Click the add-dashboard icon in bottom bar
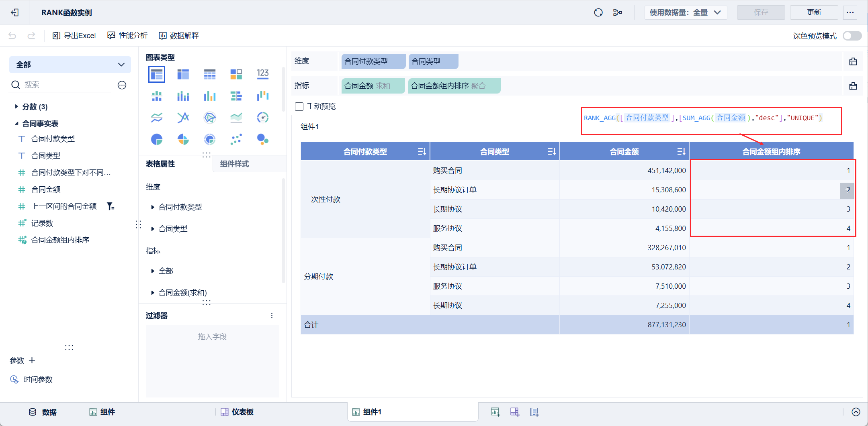 click(x=515, y=412)
